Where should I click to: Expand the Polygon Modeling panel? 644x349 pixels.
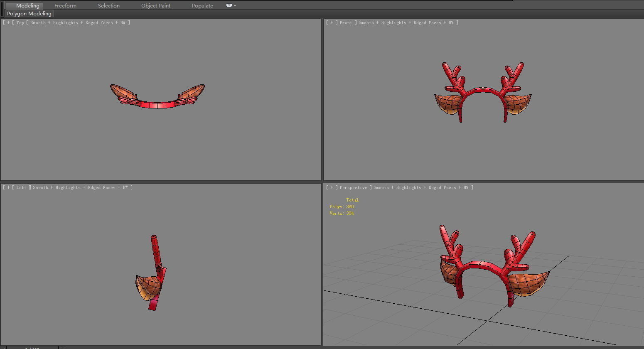pyautogui.click(x=29, y=14)
